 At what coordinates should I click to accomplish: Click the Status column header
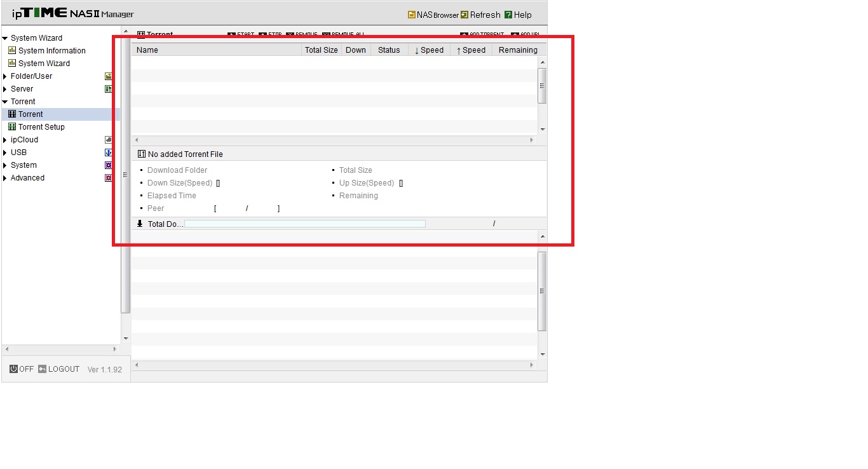point(389,50)
